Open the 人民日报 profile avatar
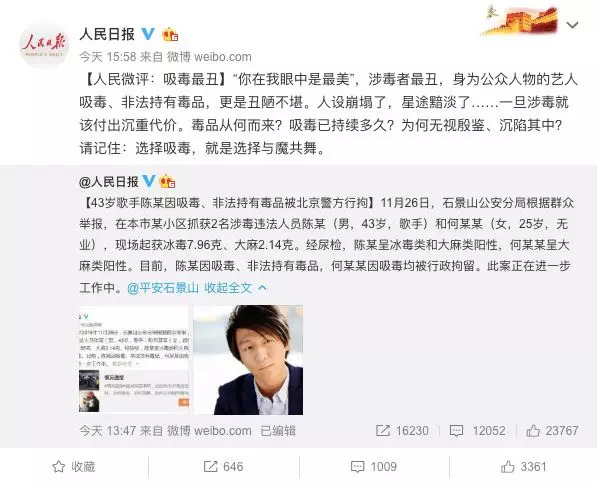597x484 pixels. pos(44,45)
